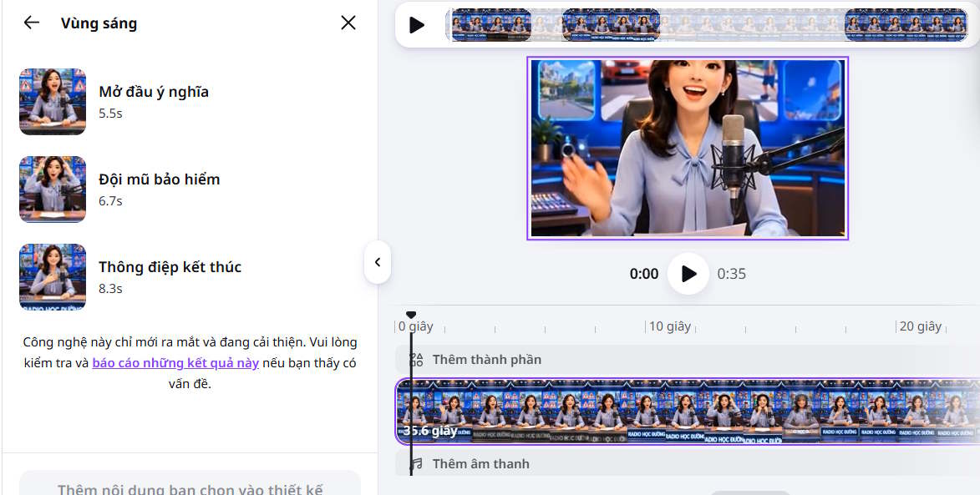This screenshot has width=980, height=495.
Task: Go back using the arrow beside Vùng sáng
Action: (x=31, y=23)
